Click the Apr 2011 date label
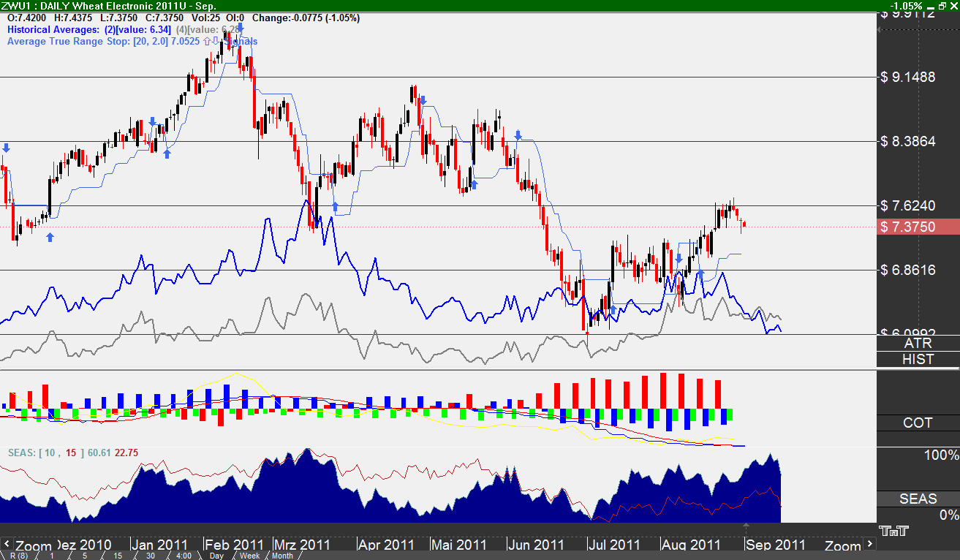The width and height of the screenshot is (960, 560). point(385,545)
